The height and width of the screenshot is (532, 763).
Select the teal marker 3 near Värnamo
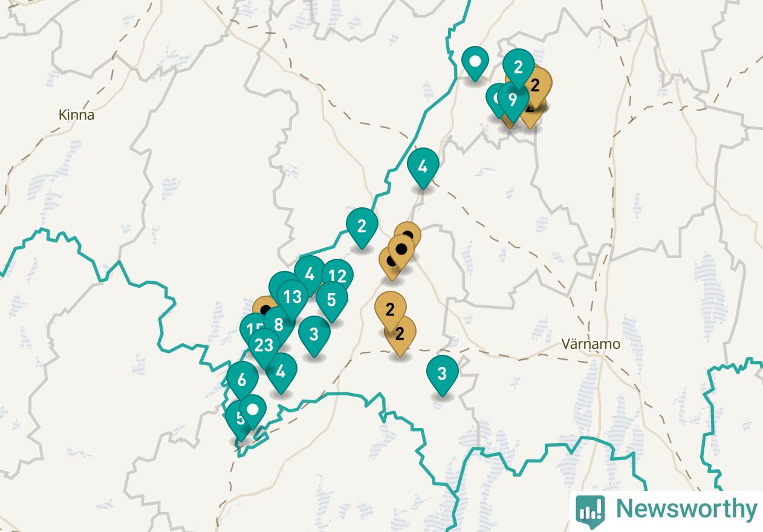pyautogui.click(x=442, y=374)
